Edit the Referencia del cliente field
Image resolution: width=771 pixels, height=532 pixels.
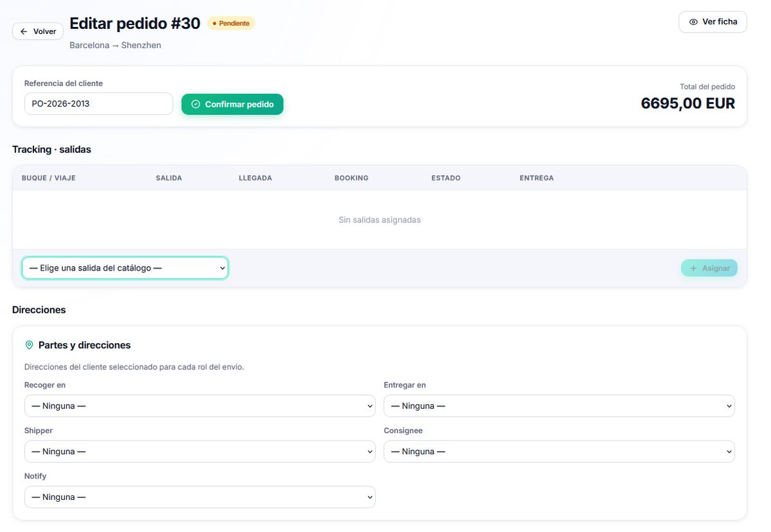pos(98,103)
